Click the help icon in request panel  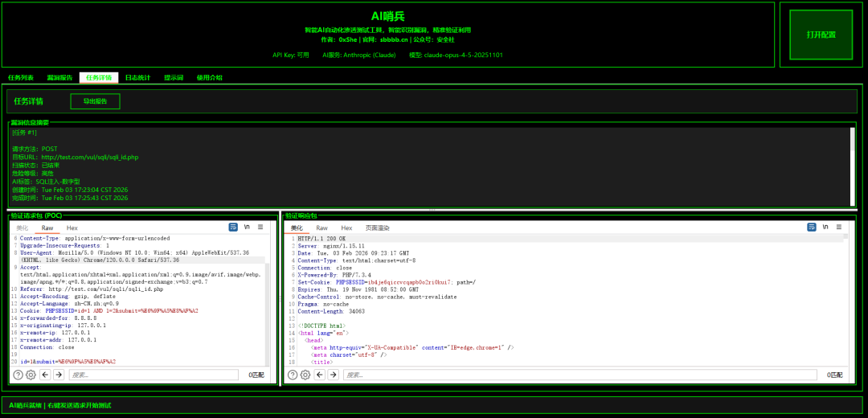pyautogui.click(x=18, y=375)
